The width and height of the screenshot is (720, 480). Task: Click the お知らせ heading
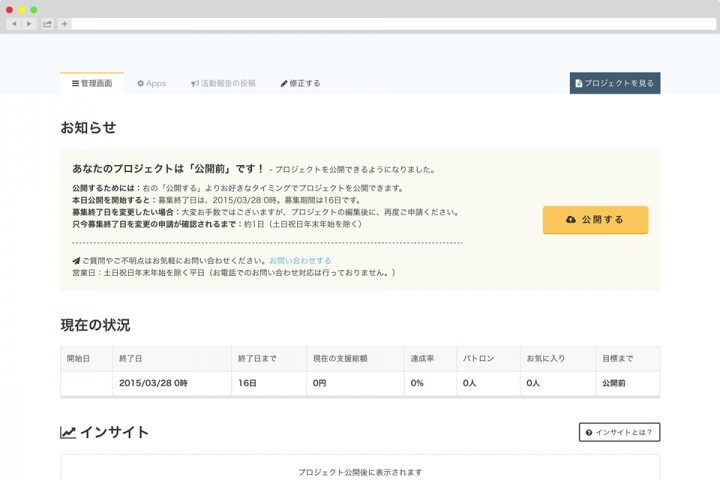(88, 127)
